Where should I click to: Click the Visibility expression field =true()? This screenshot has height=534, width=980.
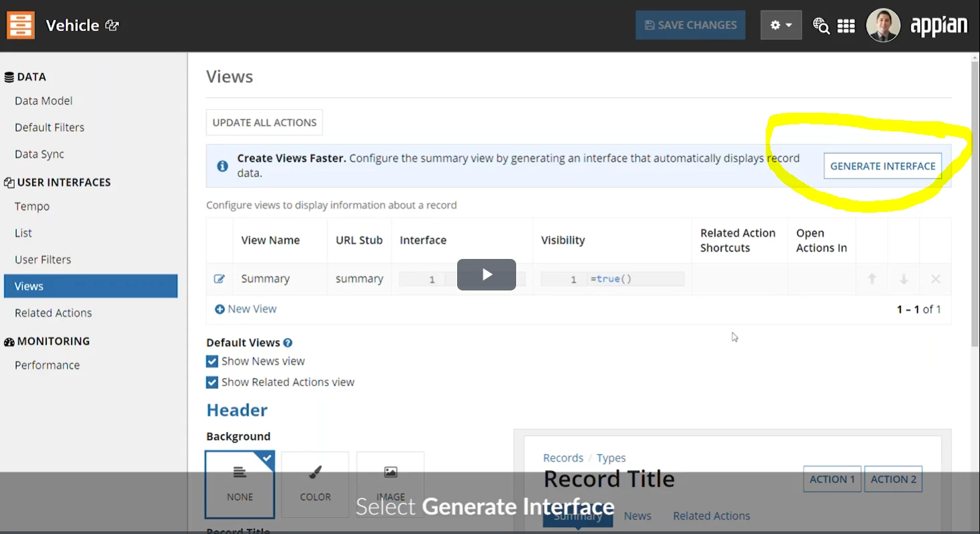[x=612, y=279]
